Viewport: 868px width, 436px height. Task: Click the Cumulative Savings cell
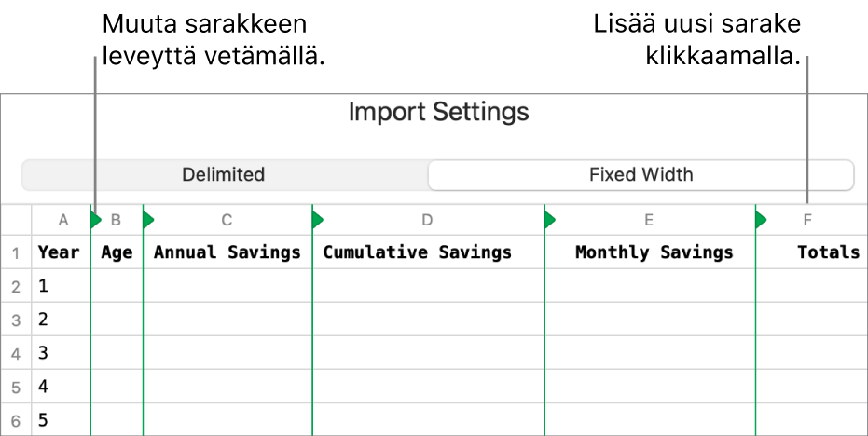click(418, 252)
